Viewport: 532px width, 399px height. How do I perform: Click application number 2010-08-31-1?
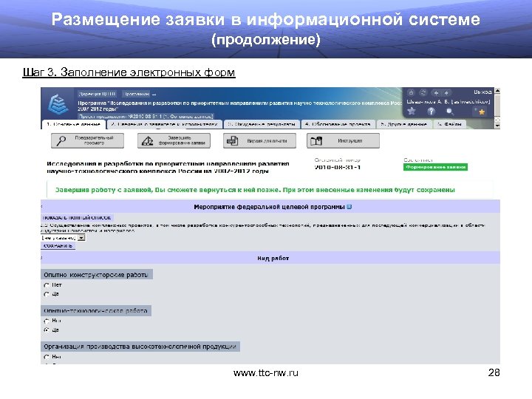[338, 167]
